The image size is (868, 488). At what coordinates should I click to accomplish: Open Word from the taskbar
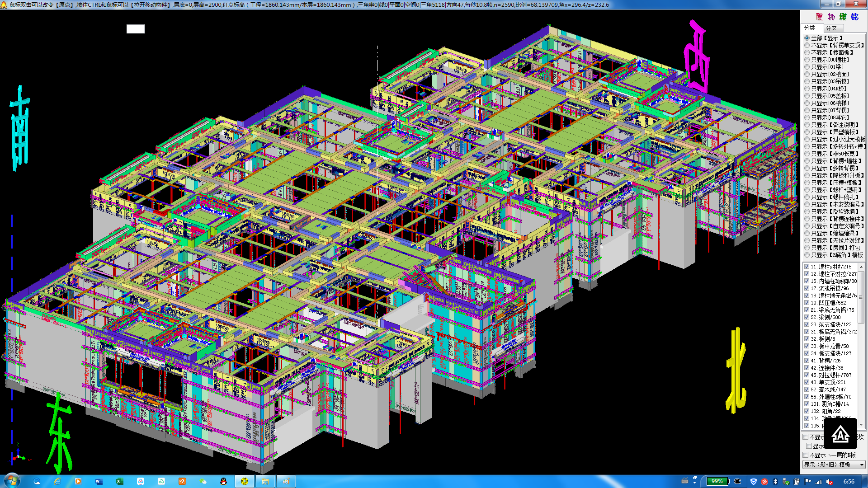click(x=99, y=481)
